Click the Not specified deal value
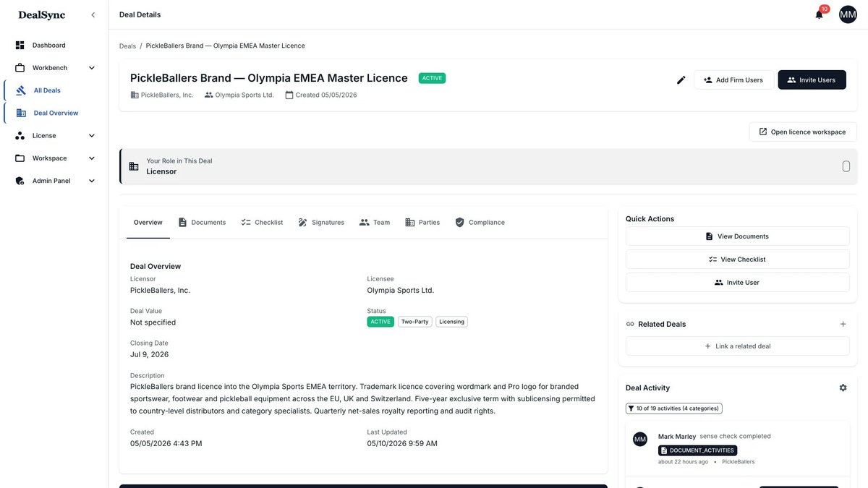868x488 pixels. (153, 322)
